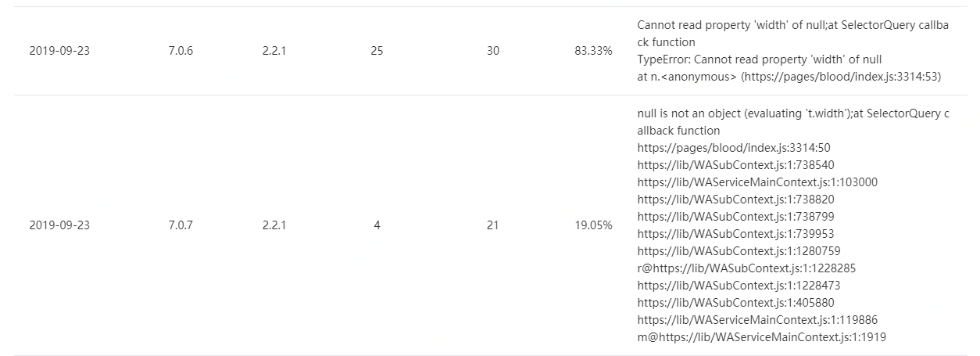Click the 2.2.1 value beside 7.0.7
The image size is (980, 356).
274,225
